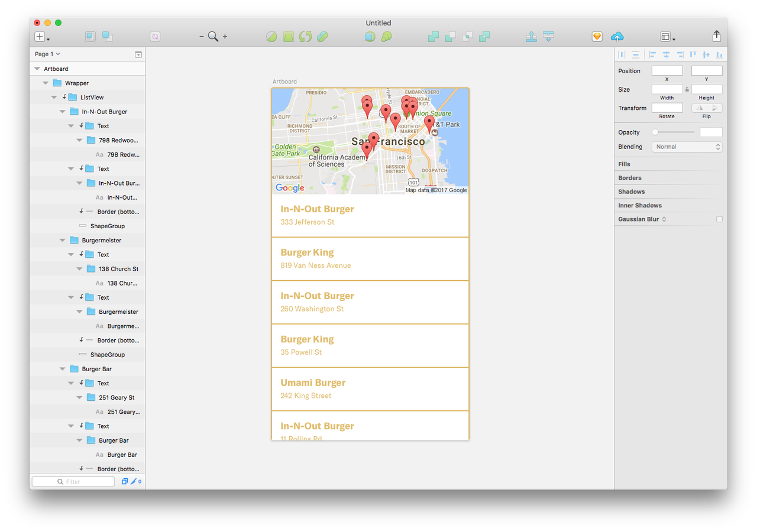Collapse the Wrapper group triangle
757x532 pixels.
[46, 83]
